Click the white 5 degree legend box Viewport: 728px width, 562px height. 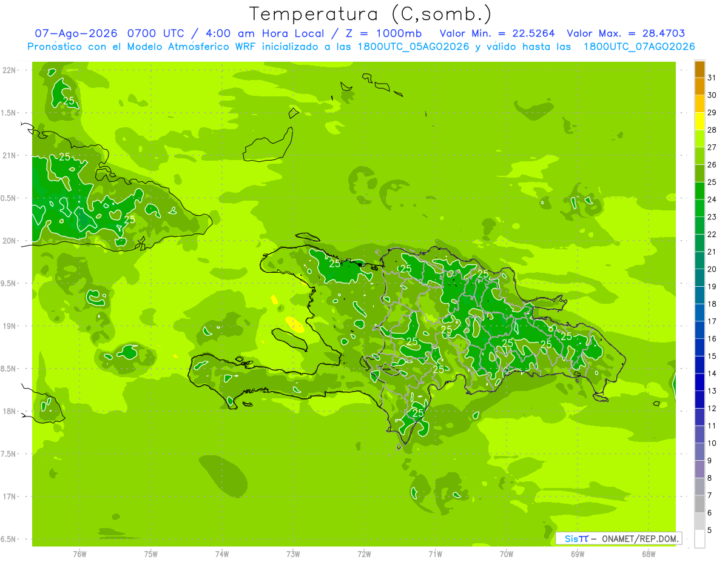[699, 539]
